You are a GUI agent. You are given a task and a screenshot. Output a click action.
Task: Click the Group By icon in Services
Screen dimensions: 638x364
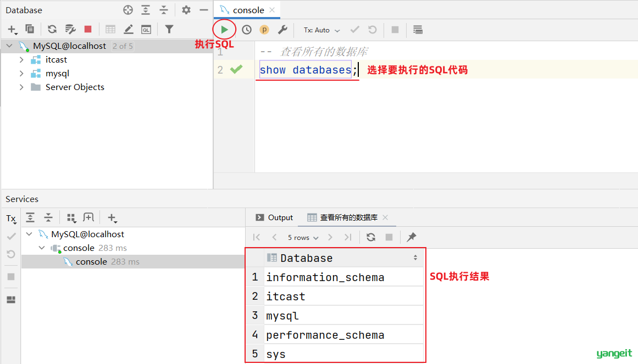pyautogui.click(x=71, y=218)
